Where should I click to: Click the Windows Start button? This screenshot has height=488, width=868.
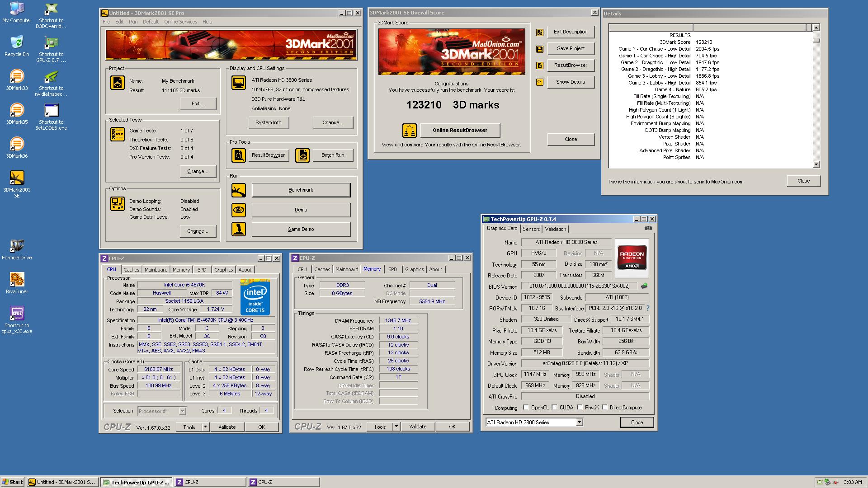(13, 482)
